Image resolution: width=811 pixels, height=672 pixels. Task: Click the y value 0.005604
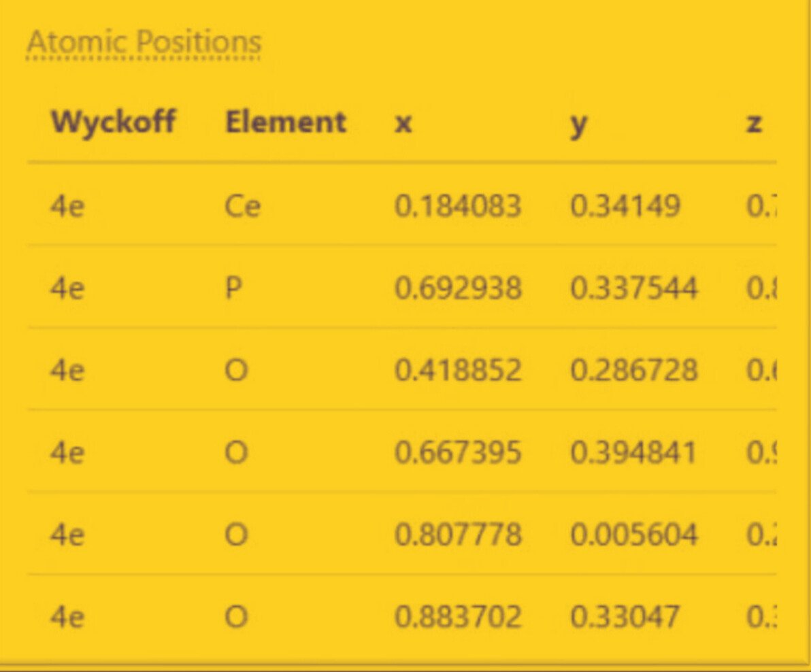(633, 535)
